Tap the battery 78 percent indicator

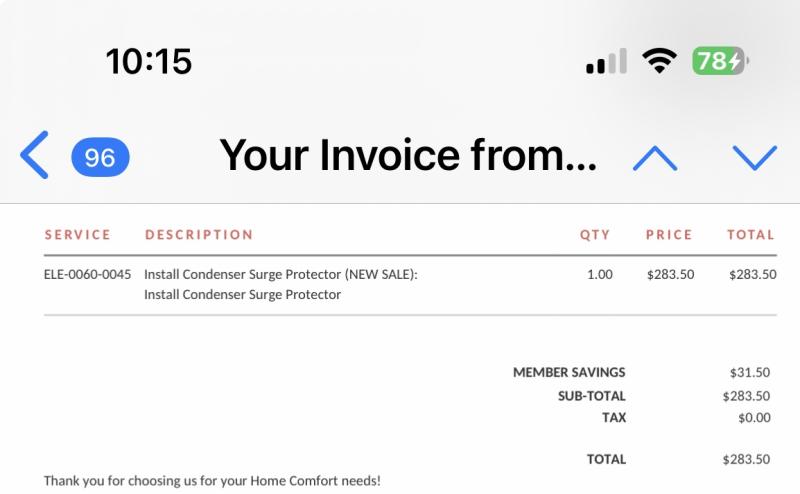[720, 61]
